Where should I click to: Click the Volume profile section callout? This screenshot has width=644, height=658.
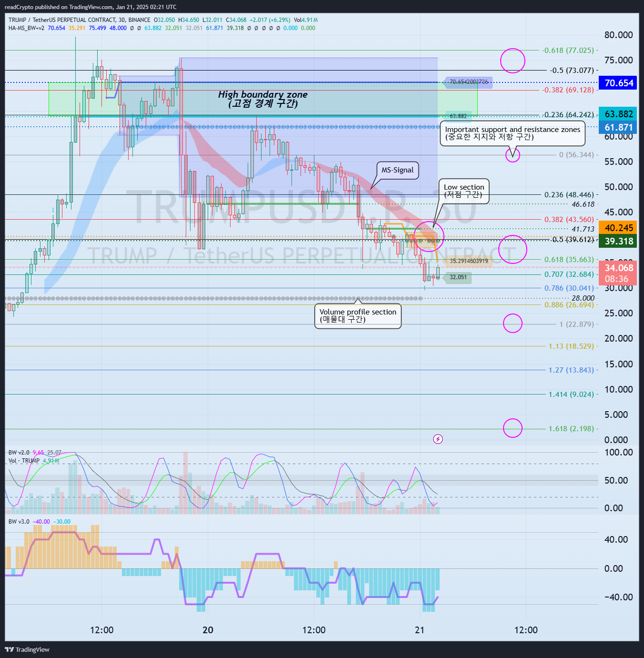pos(358,315)
